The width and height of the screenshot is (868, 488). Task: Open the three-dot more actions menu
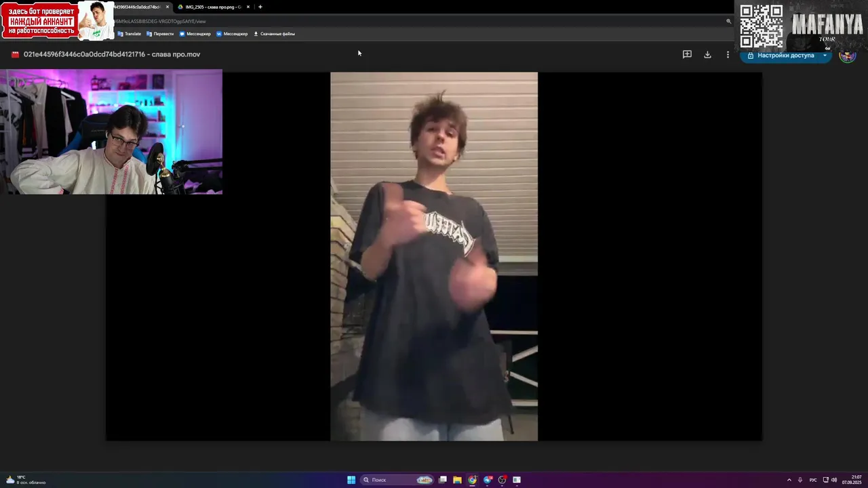point(728,54)
